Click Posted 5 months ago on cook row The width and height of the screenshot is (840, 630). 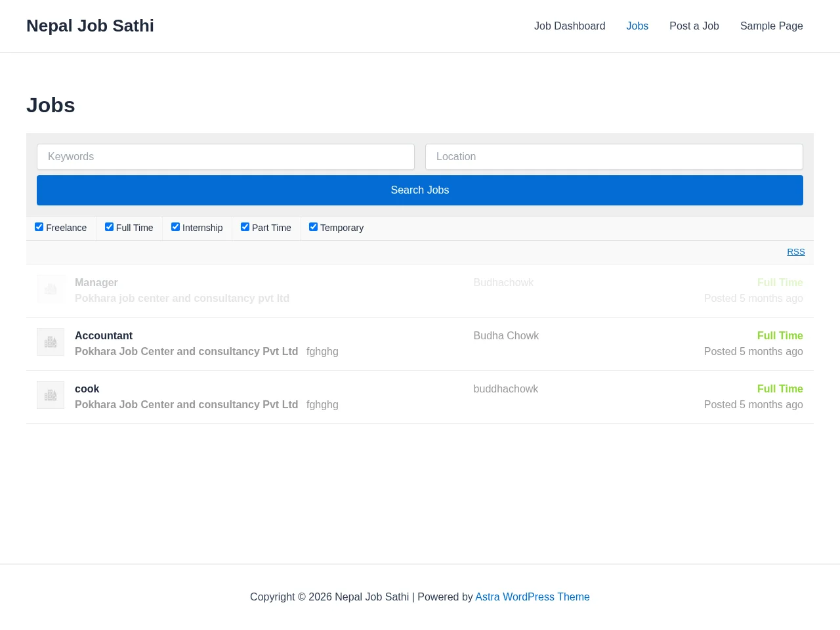click(x=753, y=404)
